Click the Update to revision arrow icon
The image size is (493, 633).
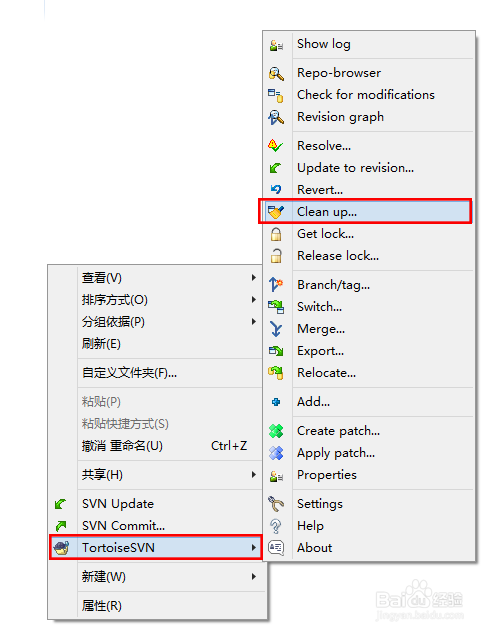(276, 168)
